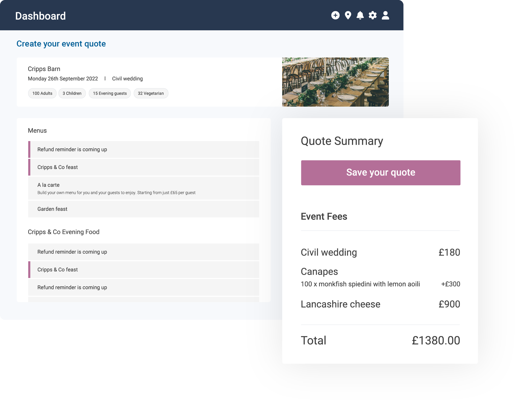Viewport: 532px width, 417px height.
Task: Click the Monday 26th September 2022 date
Action: point(63,79)
